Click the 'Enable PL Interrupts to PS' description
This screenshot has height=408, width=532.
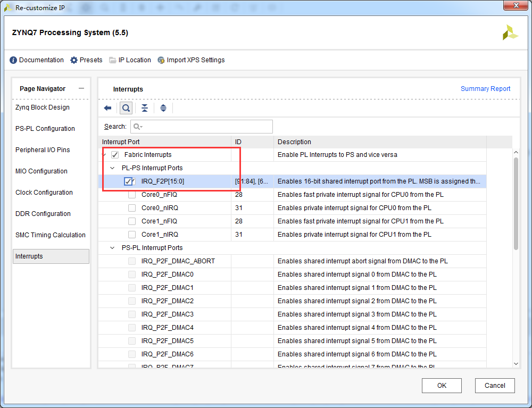pyautogui.click(x=337, y=155)
